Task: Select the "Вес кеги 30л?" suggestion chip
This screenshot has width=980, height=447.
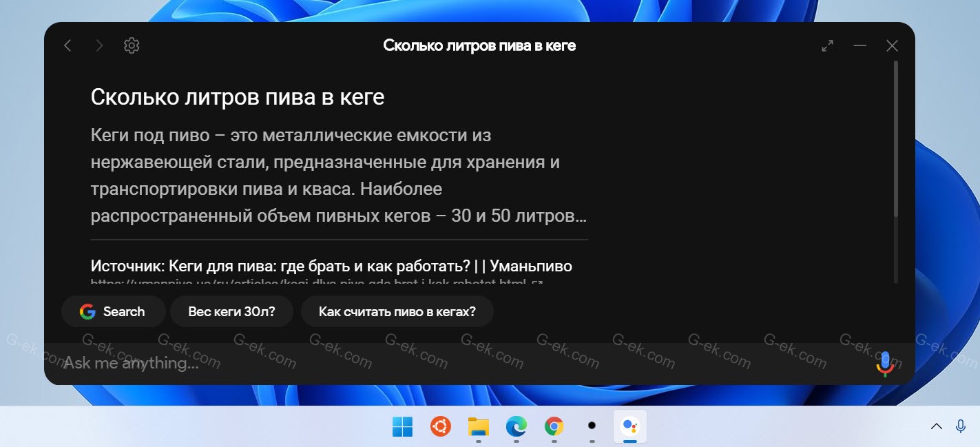Action: [231, 311]
